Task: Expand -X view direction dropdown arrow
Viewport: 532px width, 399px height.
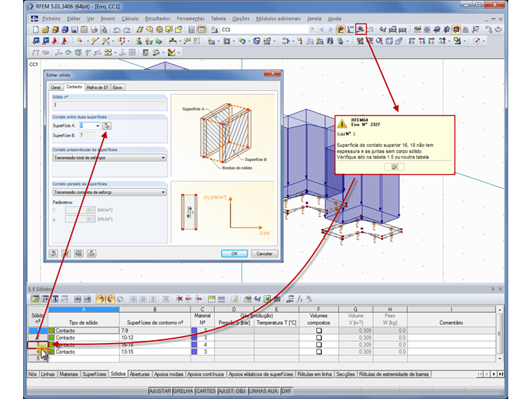Action: [449, 41]
